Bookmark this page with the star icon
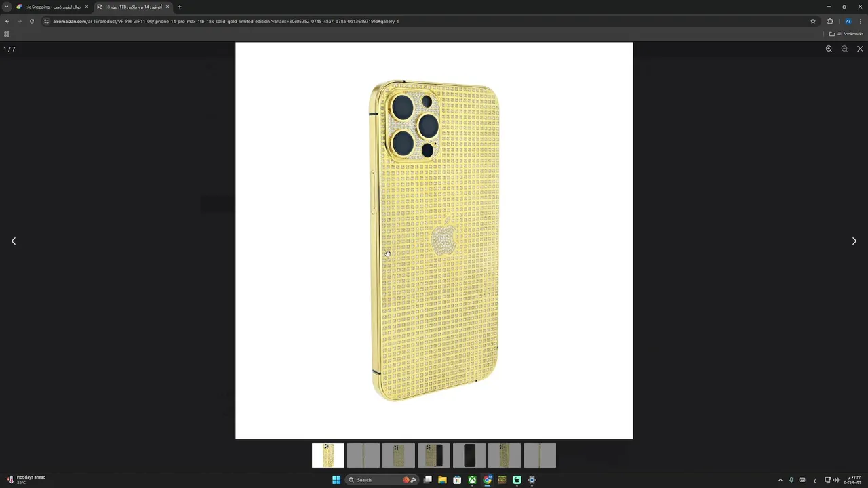 coord(813,21)
